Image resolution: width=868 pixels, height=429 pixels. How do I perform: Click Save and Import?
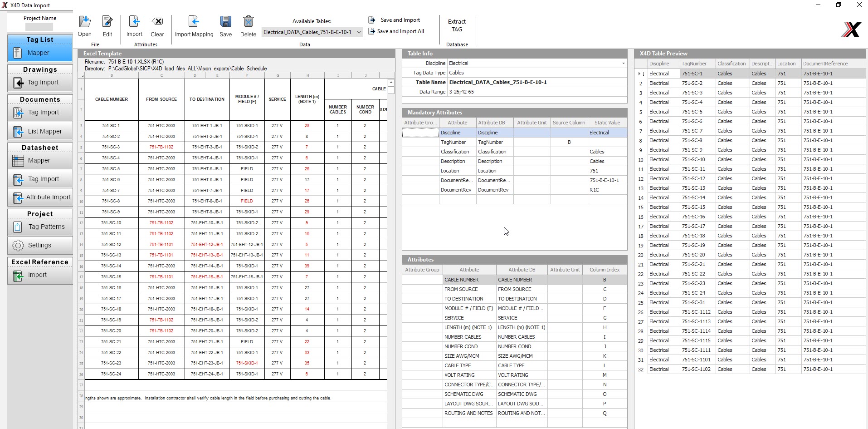394,20
